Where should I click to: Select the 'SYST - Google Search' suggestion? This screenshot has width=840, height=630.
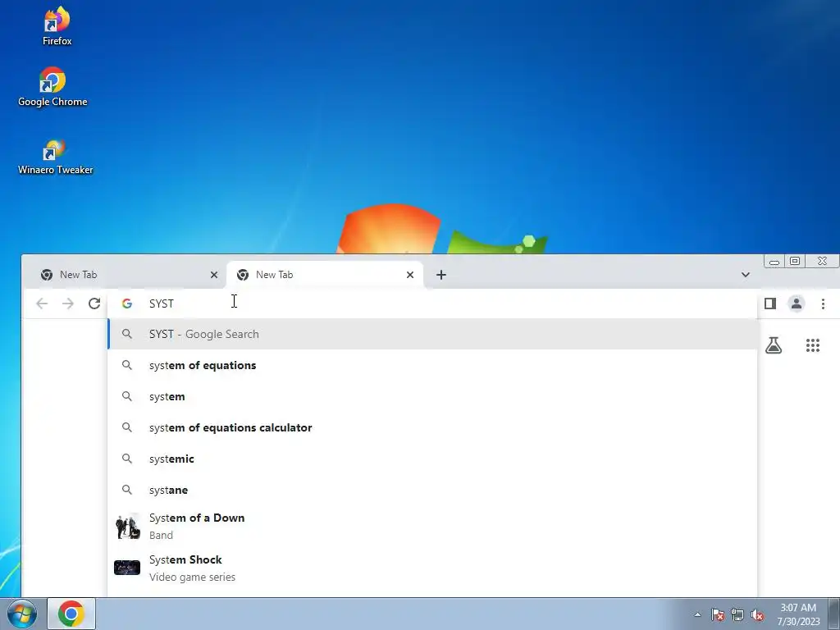click(433, 335)
